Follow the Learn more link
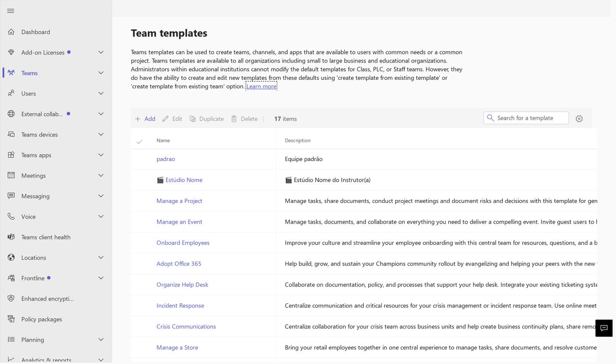616x364 pixels. tap(261, 86)
